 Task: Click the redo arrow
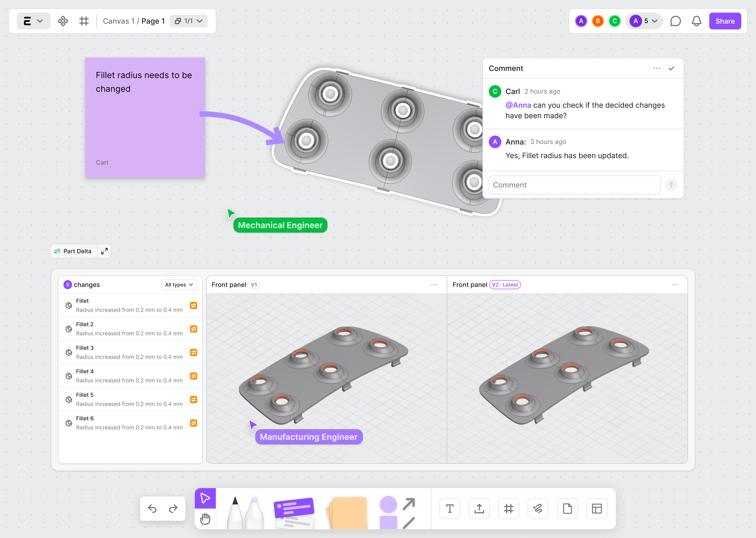[173, 509]
